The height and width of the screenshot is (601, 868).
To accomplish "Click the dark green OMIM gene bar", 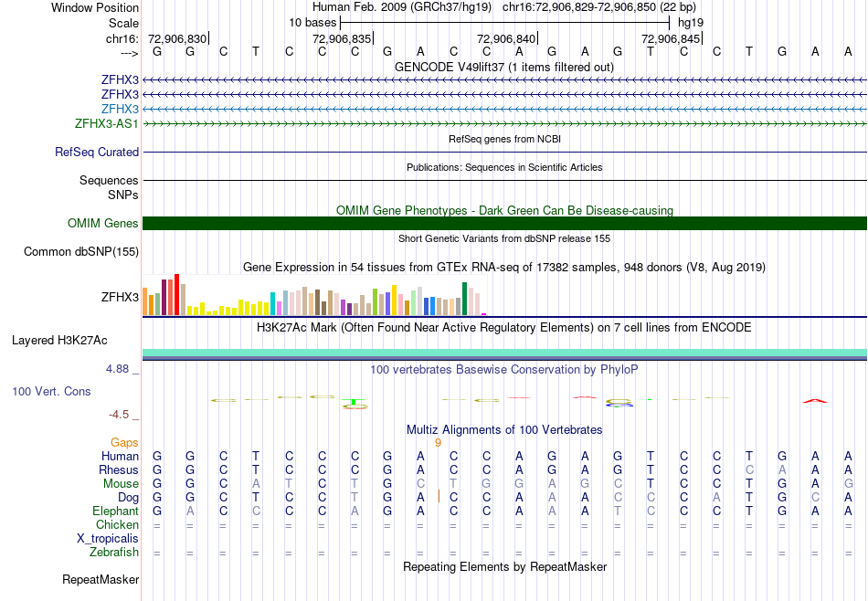I will click(505, 223).
